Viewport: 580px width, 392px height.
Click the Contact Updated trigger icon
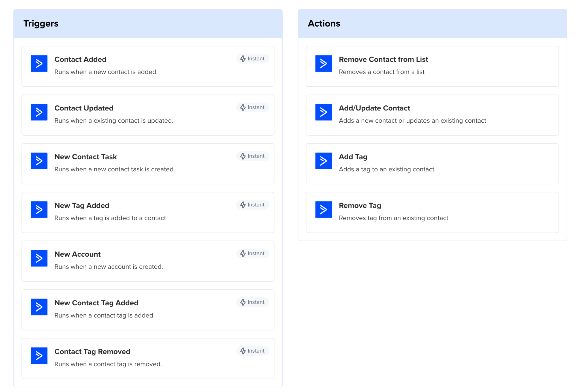tap(39, 112)
